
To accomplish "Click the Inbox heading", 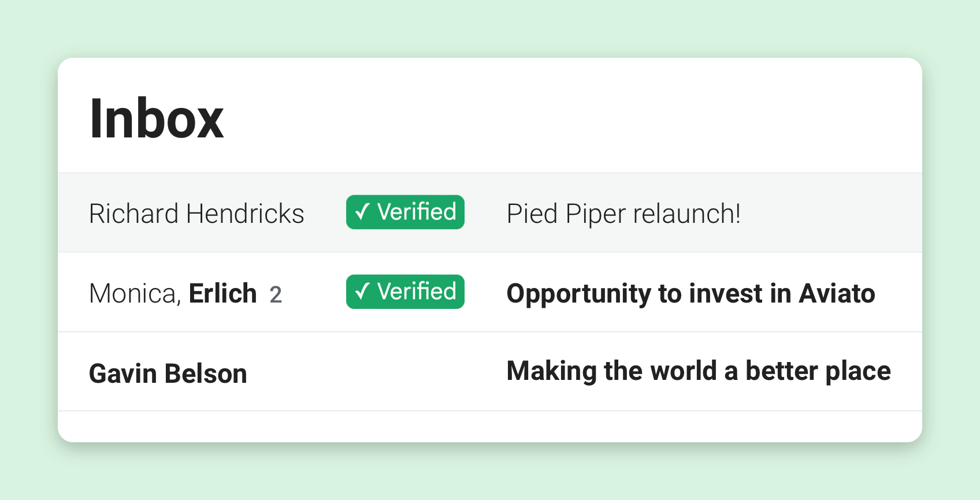I will pos(157,118).
